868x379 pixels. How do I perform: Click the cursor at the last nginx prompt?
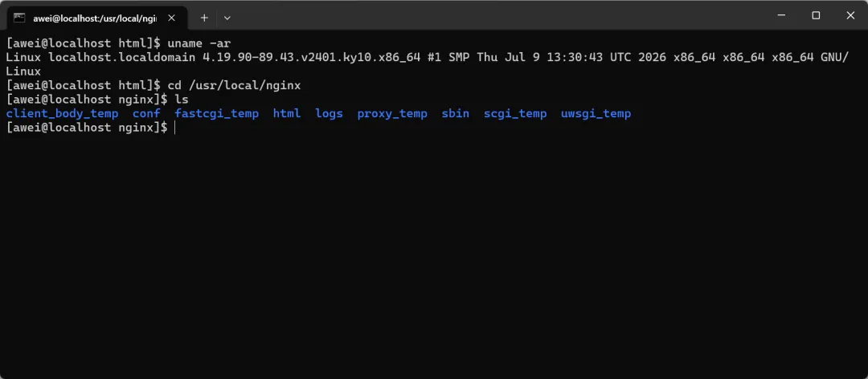(175, 128)
